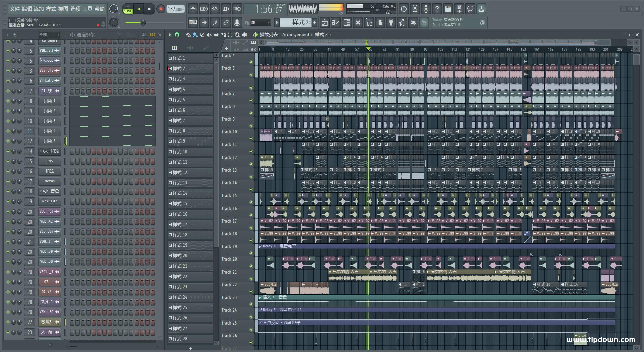Open the 编辑 menu
The width and height of the screenshot is (644, 352).
pos(27,9)
